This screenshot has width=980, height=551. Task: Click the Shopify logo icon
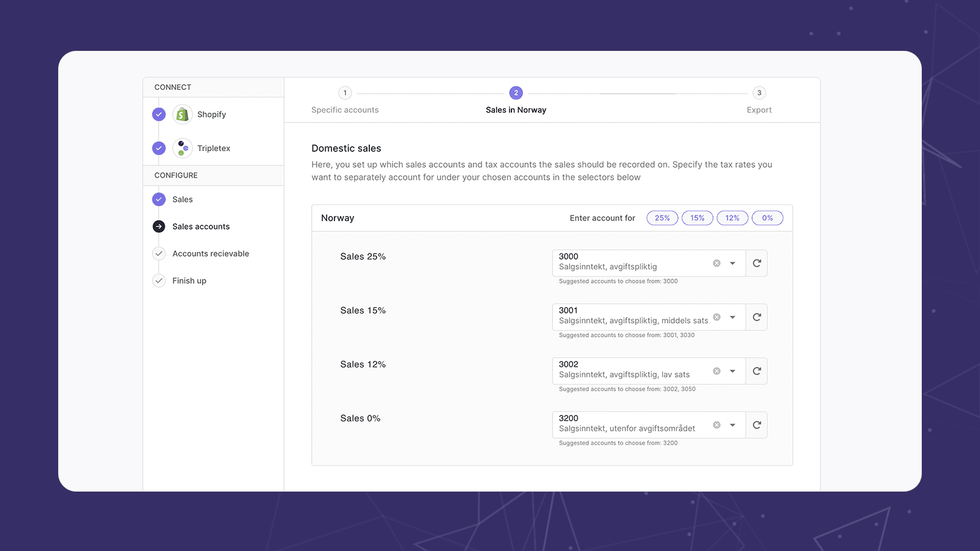pos(183,114)
